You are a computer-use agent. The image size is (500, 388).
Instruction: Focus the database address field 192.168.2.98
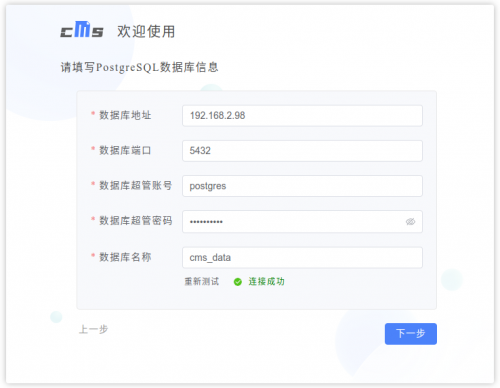pos(302,116)
